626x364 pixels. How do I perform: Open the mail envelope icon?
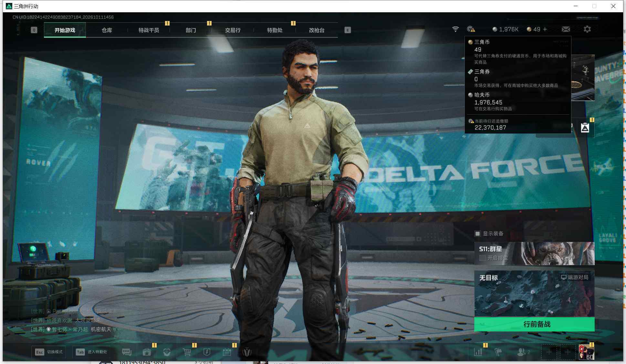pyautogui.click(x=566, y=29)
